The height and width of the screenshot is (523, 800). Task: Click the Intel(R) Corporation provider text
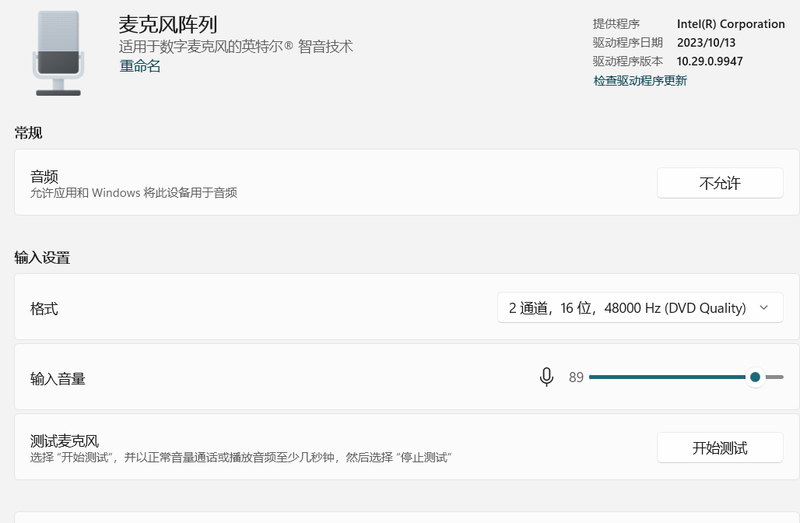tap(731, 24)
